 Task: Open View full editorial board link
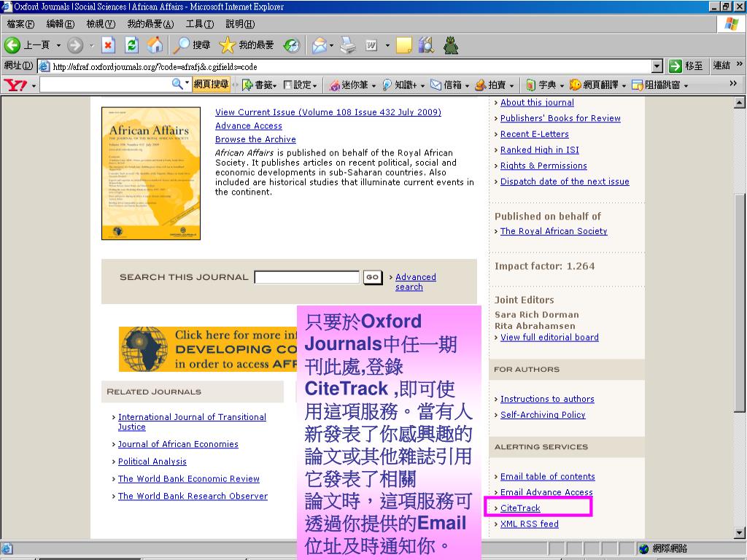pos(549,337)
